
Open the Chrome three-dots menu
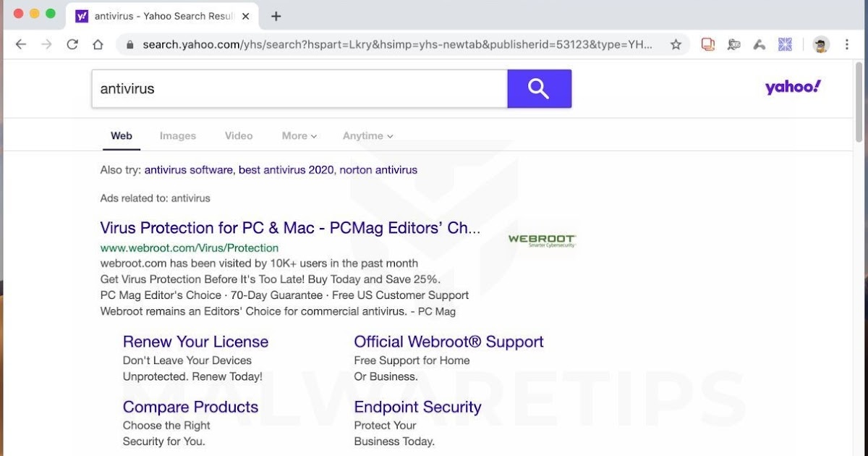(x=847, y=45)
